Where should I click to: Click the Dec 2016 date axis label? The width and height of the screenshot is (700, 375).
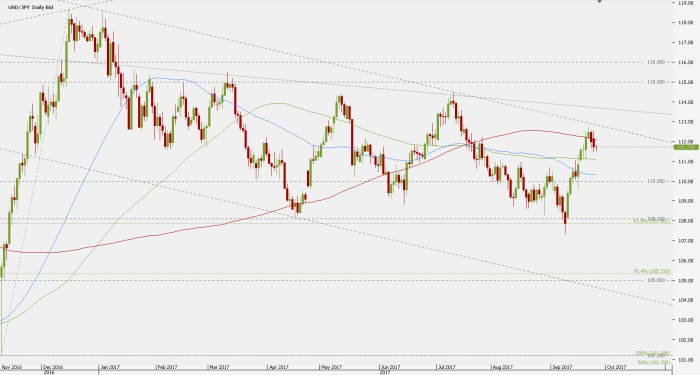53,367
